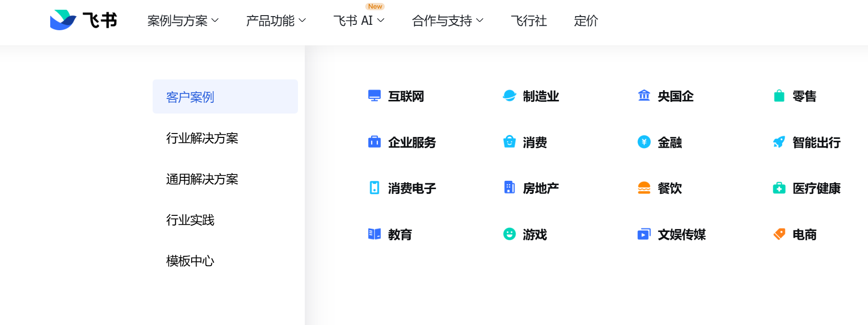Click the 制造业 planet icon
This screenshot has width=868, height=325.
click(510, 96)
